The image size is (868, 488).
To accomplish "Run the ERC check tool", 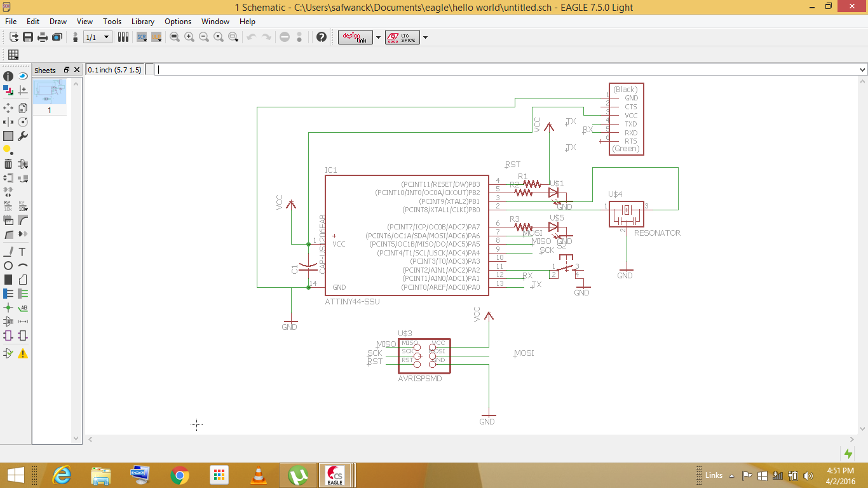I will click(x=8, y=353).
